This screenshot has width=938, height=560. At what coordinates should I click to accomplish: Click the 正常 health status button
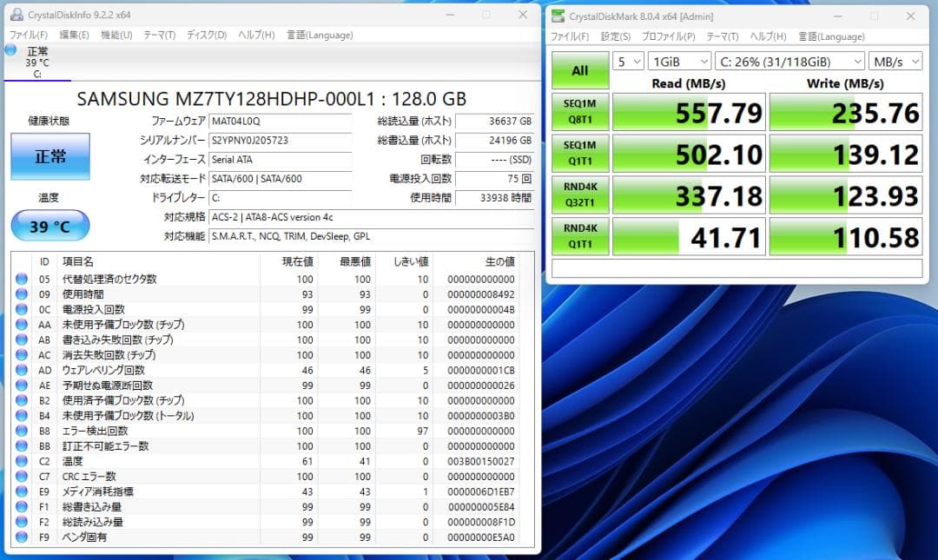(50, 157)
